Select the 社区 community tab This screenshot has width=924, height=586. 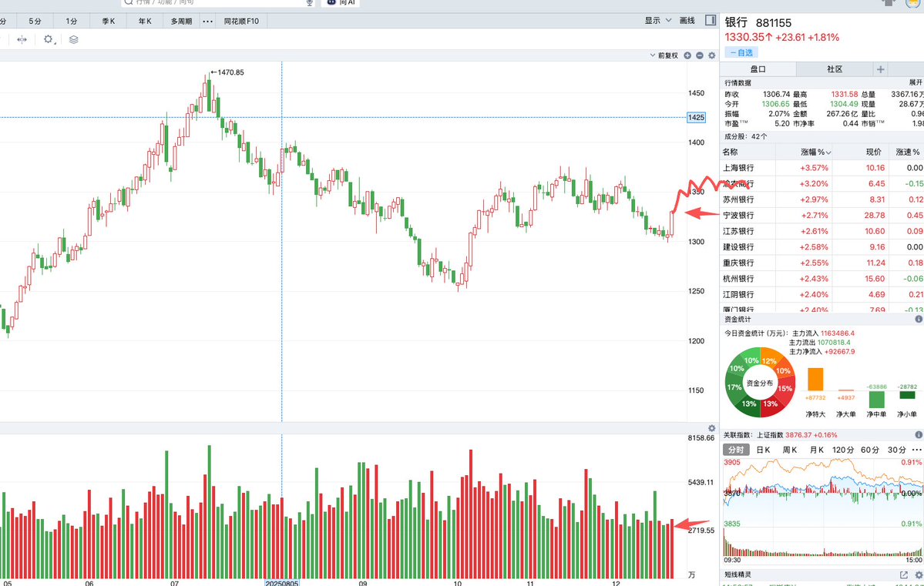click(x=835, y=69)
